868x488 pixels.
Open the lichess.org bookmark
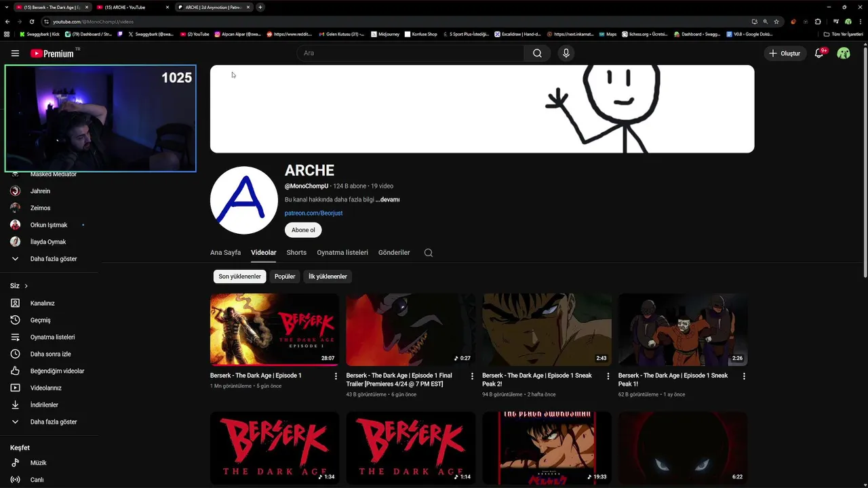tap(644, 34)
